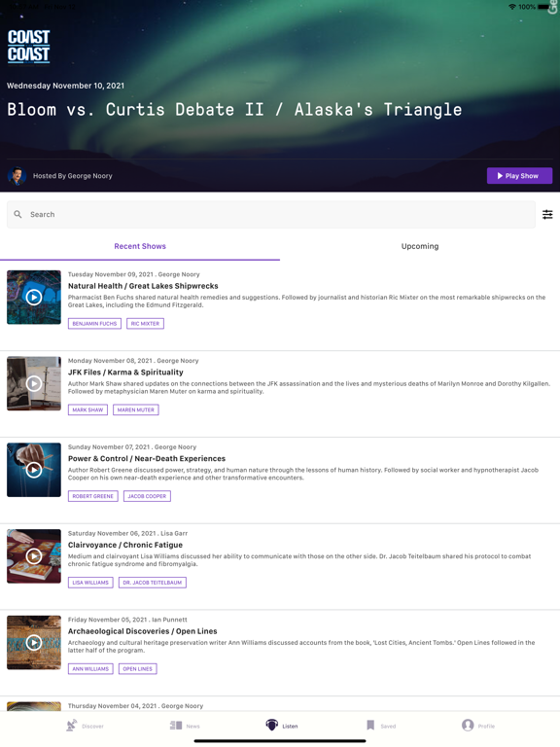The width and height of the screenshot is (560, 747).
Task: Select the Lisa Williams guest tag
Action: coord(90,583)
